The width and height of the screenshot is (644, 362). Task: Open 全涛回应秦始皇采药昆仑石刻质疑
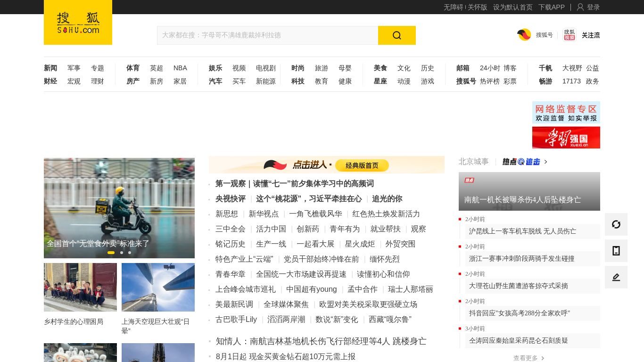tap(533, 340)
